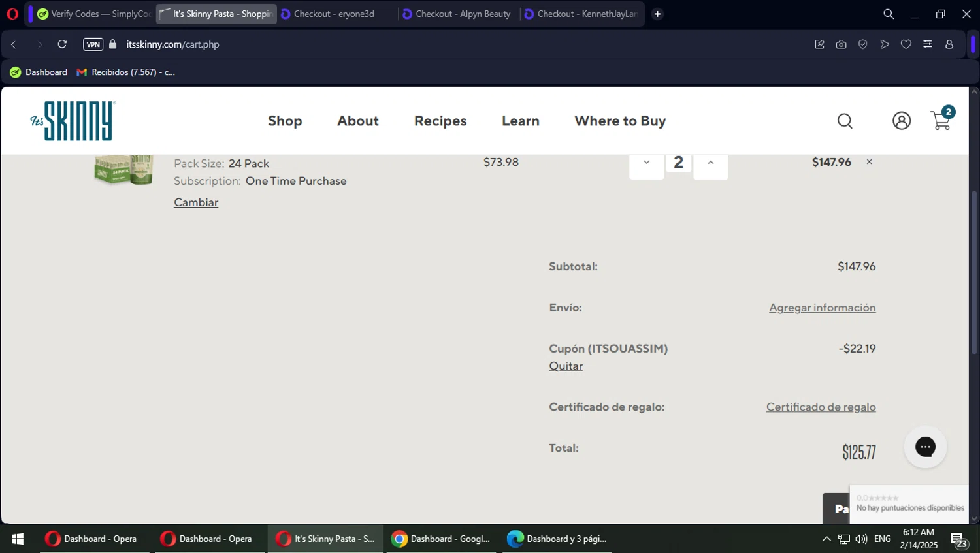
Task: Click the Cambiar link
Action: 196,202
